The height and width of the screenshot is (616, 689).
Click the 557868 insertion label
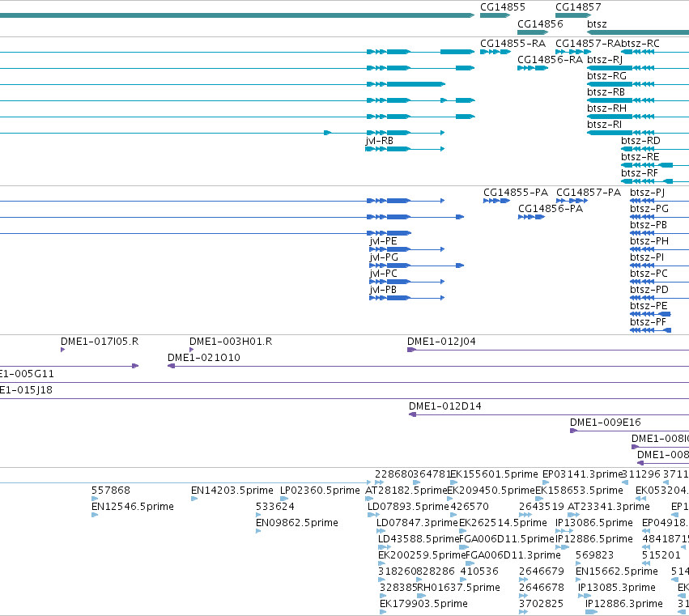[x=111, y=491]
